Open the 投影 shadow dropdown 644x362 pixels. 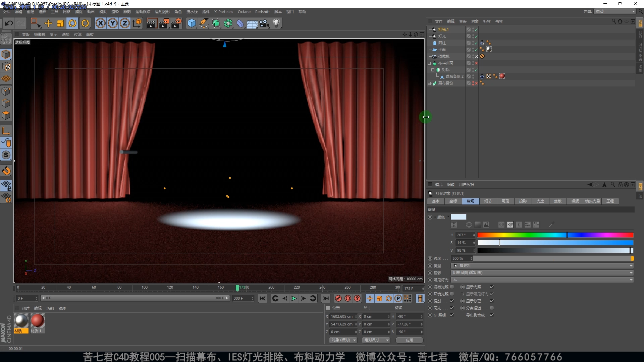(542, 273)
